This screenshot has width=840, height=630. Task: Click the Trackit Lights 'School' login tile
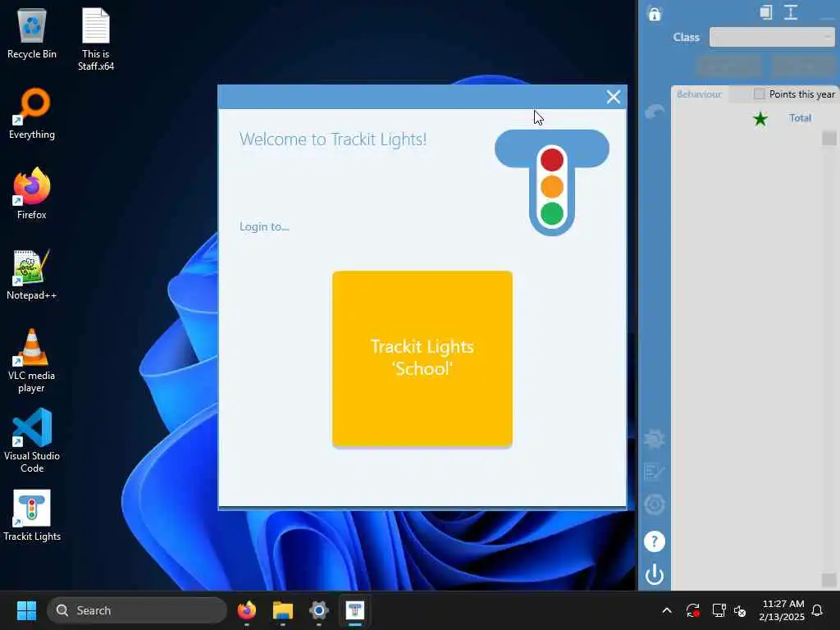pyautogui.click(x=422, y=358)
